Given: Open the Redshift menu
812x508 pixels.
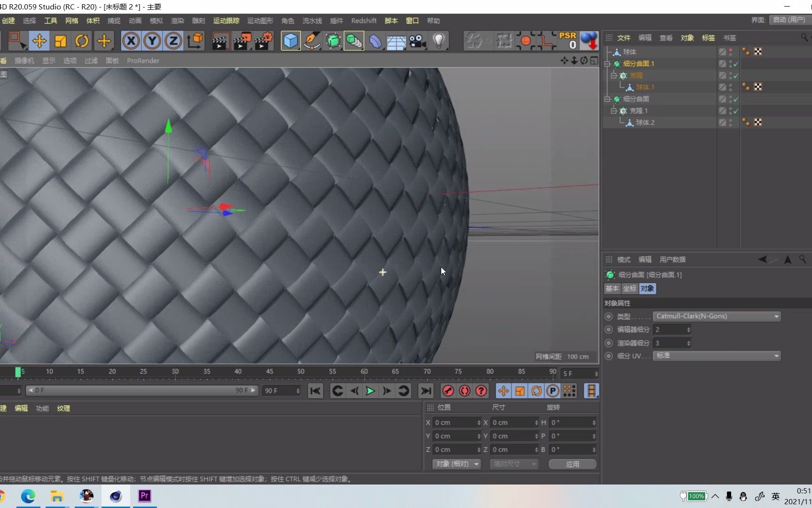Looking at the screenshot, I should tap(364, 20).
